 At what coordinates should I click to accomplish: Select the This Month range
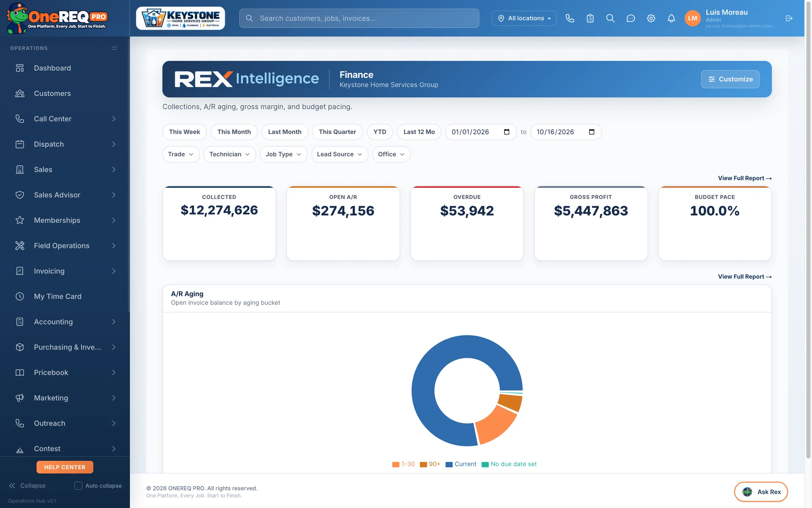234,132
